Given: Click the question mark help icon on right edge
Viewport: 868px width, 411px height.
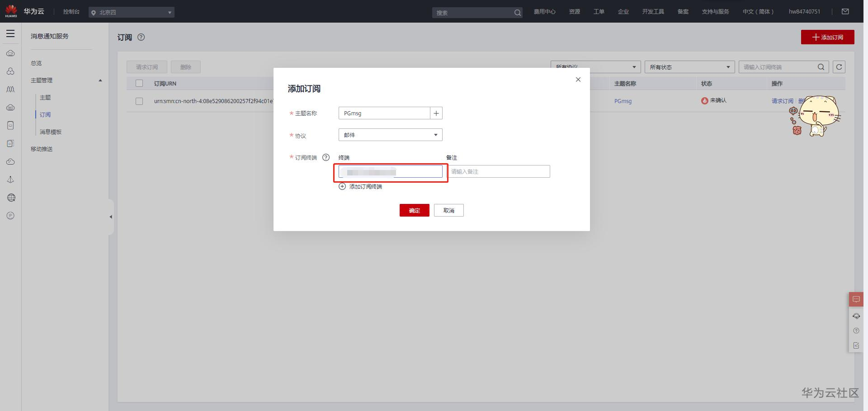Looking at the screenshot, I should 856,331.
